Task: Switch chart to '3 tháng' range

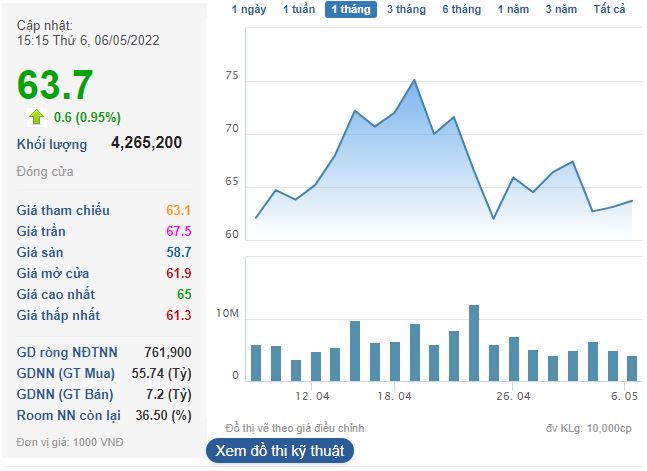Action: pos(406,9)
